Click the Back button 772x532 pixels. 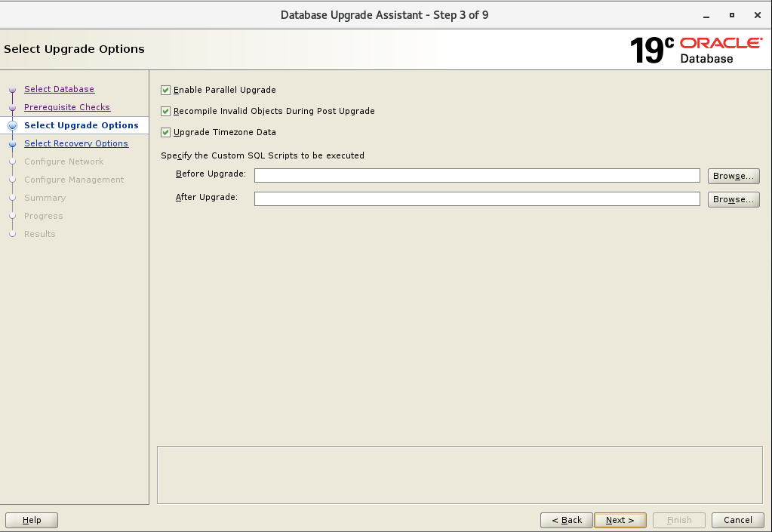tap(566, 520)
